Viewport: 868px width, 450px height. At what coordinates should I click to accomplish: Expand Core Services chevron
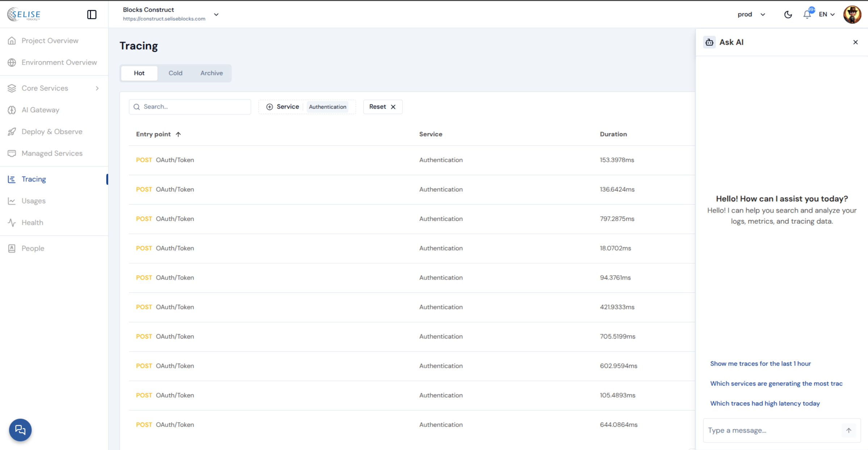pyautogui.click(x=97, y=88)
